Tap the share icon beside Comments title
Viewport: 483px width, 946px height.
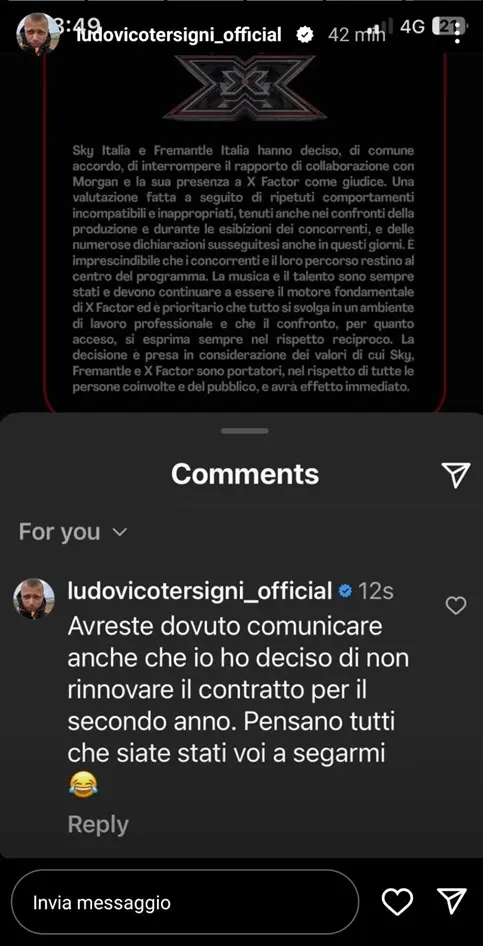[456, 475]
